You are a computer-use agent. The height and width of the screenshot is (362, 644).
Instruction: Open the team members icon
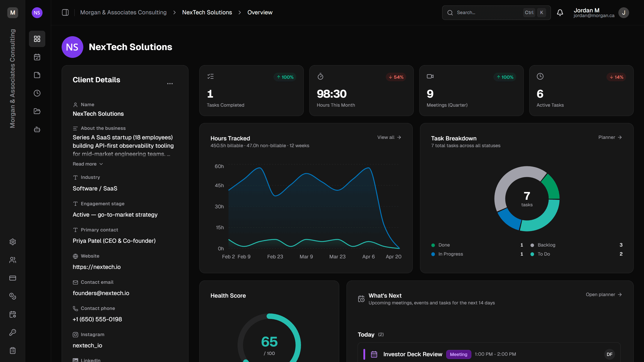(13, 260)
